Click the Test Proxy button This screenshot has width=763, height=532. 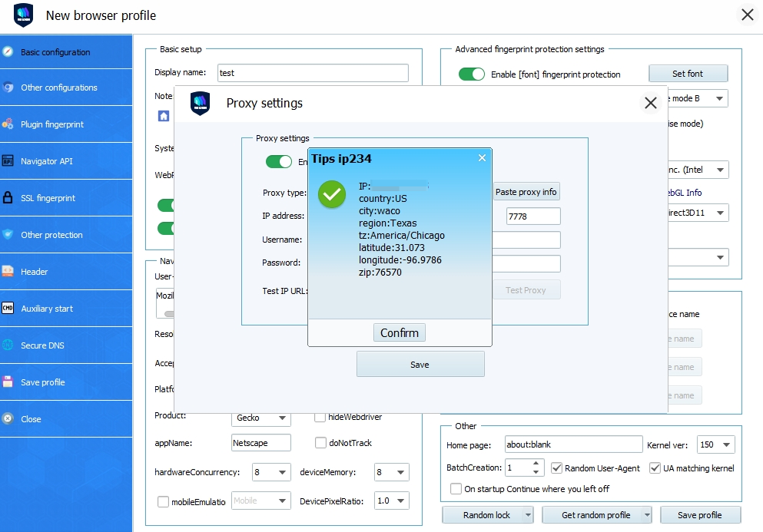point(526,290)
